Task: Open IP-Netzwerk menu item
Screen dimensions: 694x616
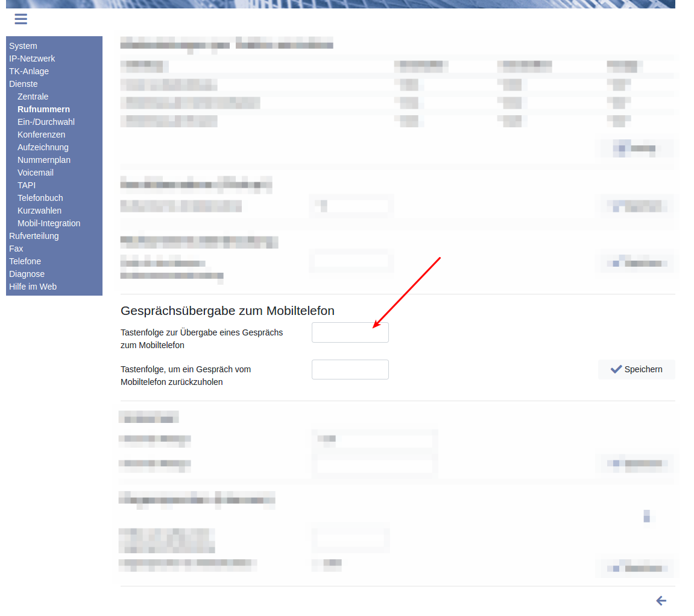Action: [x=32, y=59]
